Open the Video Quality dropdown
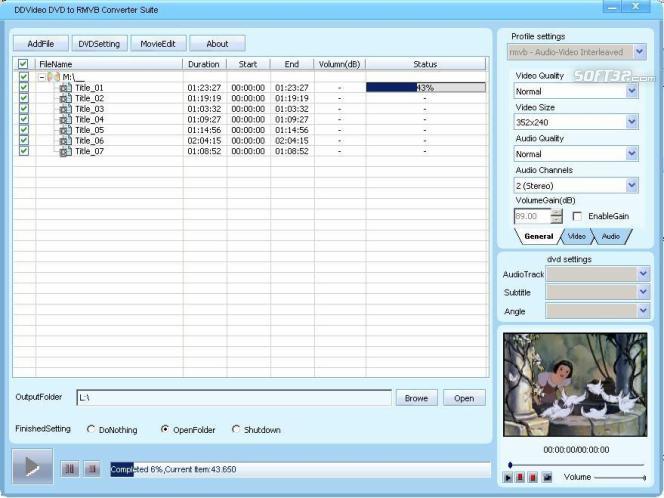 pyautogui.click(x=632, y=91)
